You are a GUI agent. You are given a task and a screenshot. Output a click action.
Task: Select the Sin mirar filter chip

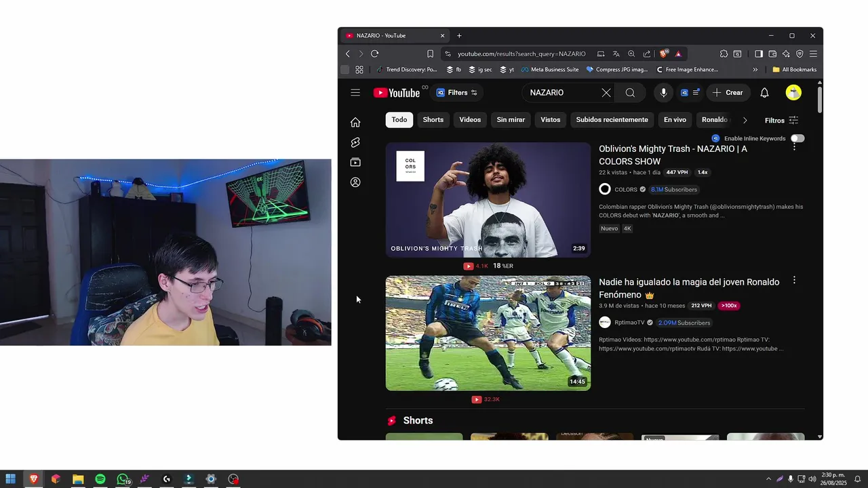tap(511, 120)
